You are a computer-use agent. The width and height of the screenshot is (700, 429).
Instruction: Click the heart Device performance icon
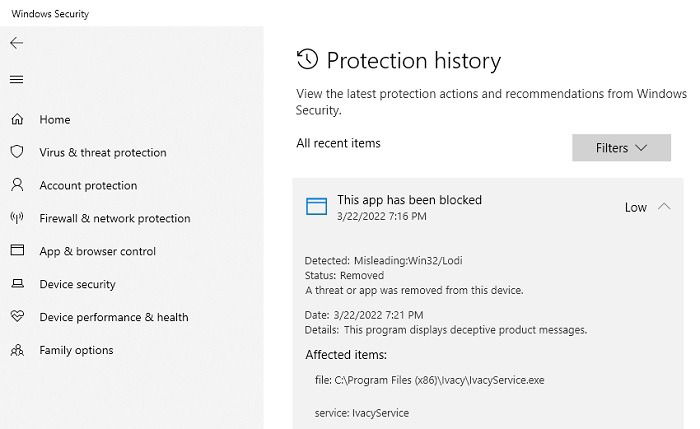click(x=17, y=317)
